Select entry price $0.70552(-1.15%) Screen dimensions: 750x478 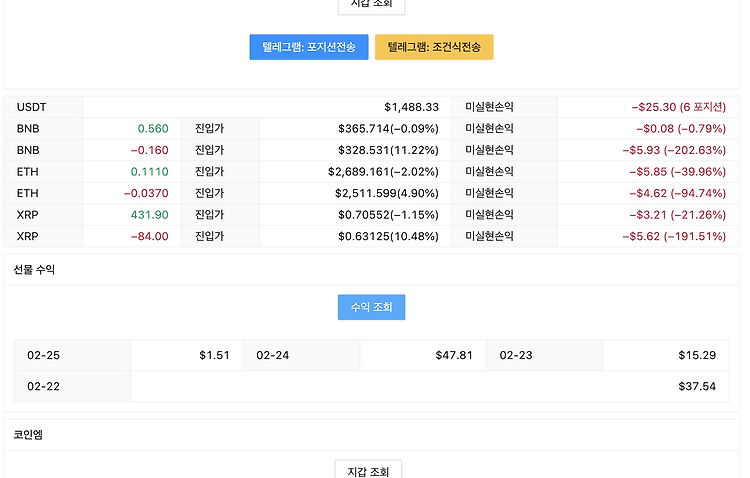click(x=388, y=215)
